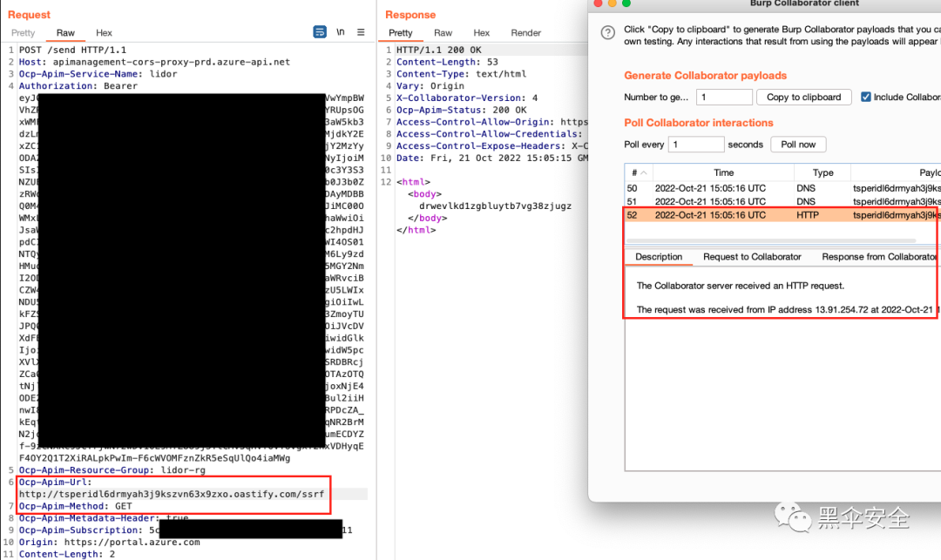Click the Access-Control-Allow-Credentials response header

point(489,134)
